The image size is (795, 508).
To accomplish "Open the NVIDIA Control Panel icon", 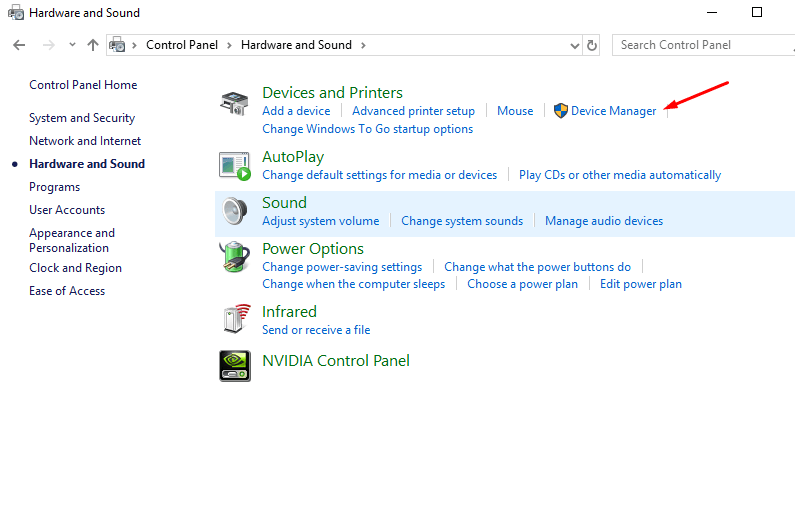I will coord(235,365).
